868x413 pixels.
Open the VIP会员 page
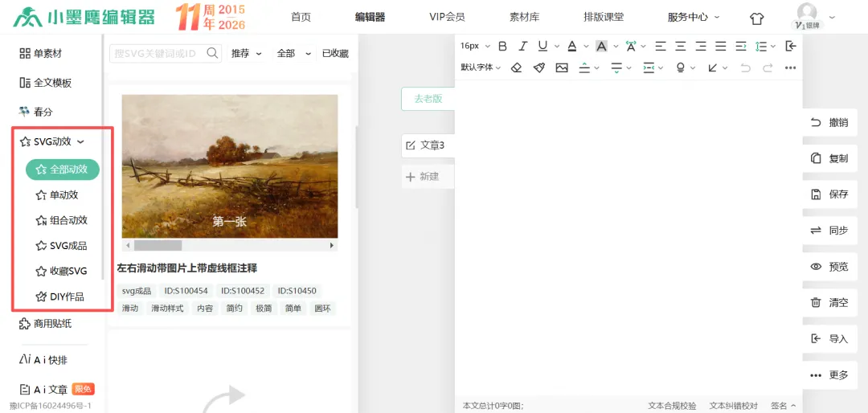pyautogui.click(x=447, y=17)
